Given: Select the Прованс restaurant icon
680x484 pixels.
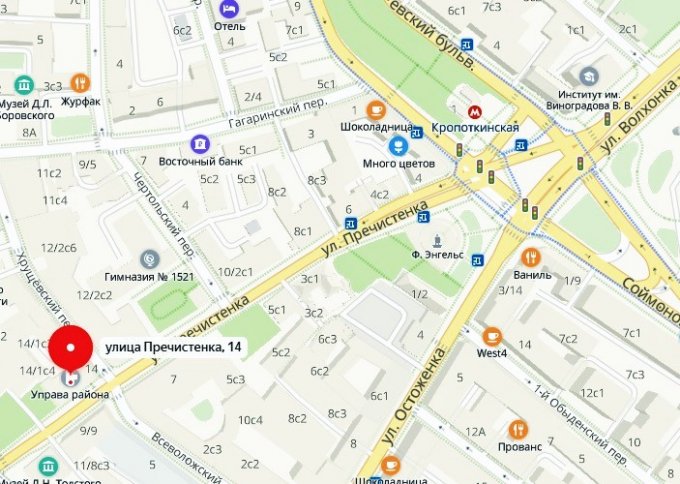Looking at the screenshot, I should 517,430.
